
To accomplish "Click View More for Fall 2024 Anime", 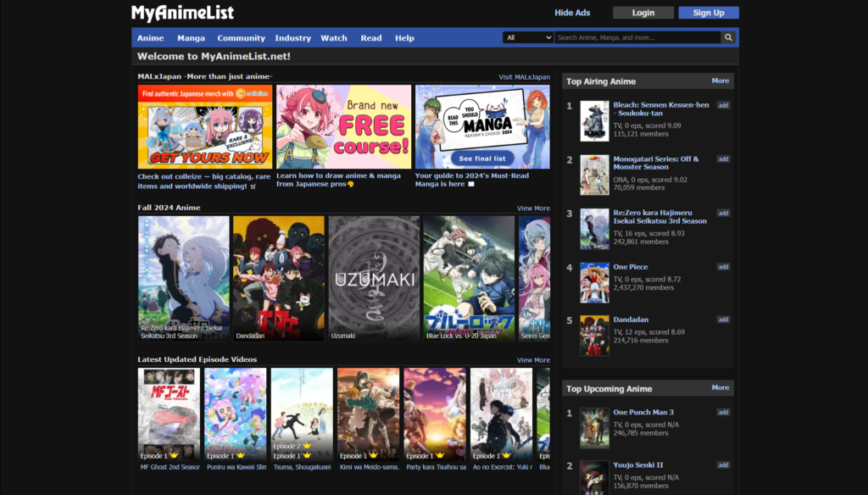I will click(534, 209).
